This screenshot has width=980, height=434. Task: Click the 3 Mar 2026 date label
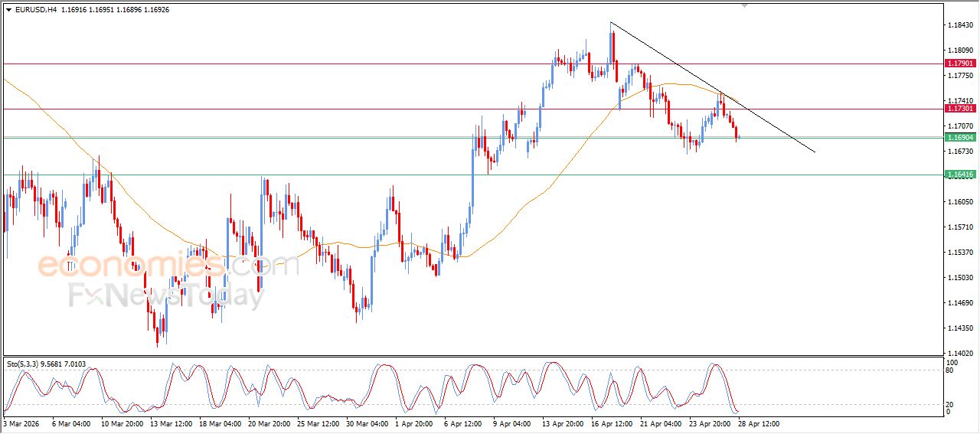tap(21, 423)
